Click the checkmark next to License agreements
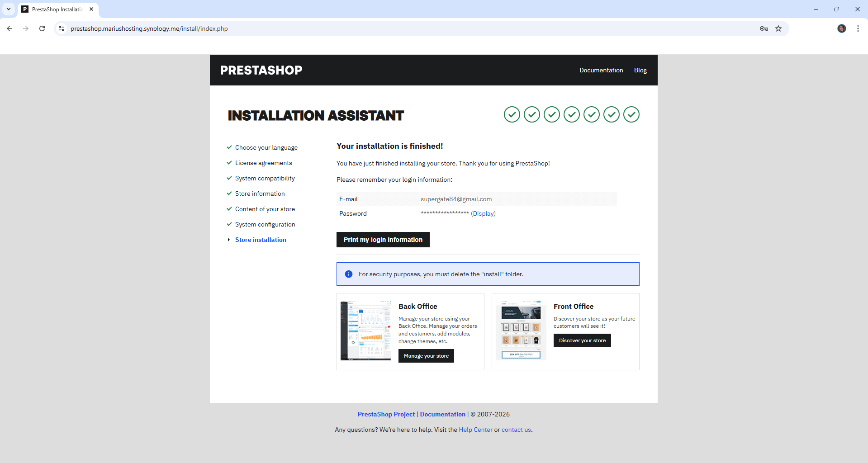The height and width of the screenshot is (463, 868). pos(229,162)
